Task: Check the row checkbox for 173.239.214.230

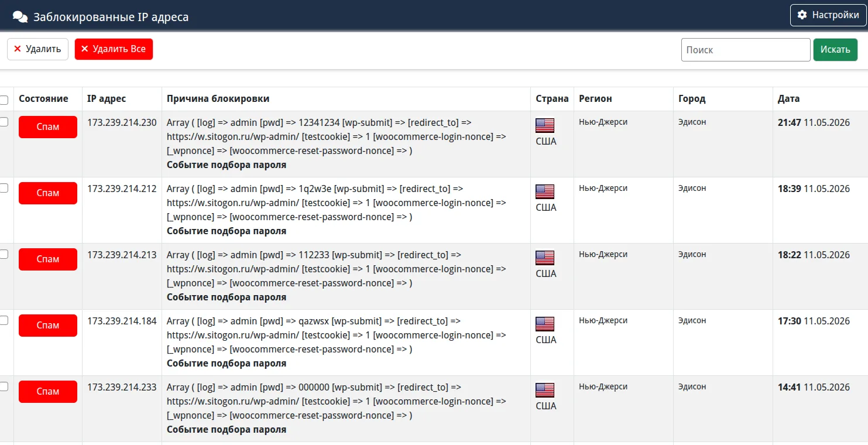Action: point(4,122)
